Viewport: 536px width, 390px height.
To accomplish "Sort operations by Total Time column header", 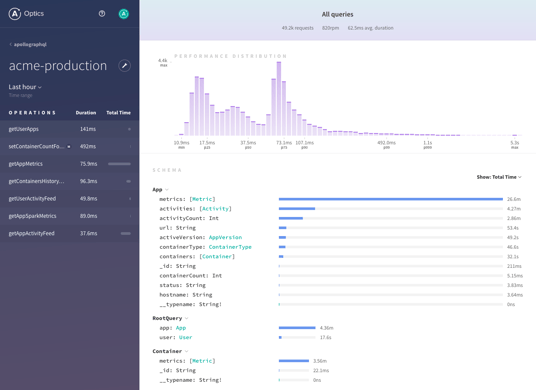I will pos(118,113).
